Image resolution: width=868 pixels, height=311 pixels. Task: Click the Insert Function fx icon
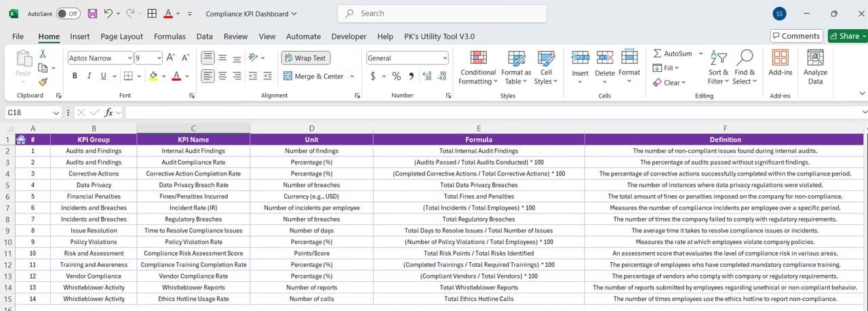[x=108, y=112]
